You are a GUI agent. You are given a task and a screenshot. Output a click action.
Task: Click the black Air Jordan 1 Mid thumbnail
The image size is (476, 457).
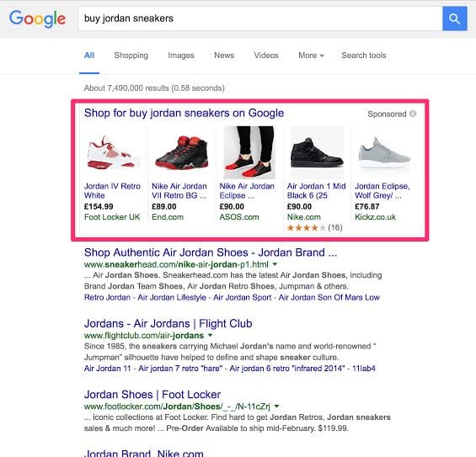point(317,152)
